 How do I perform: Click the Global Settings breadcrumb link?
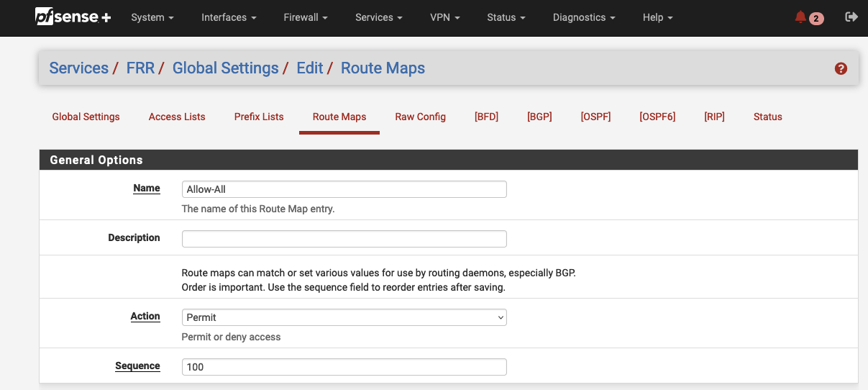pos(225,68)
